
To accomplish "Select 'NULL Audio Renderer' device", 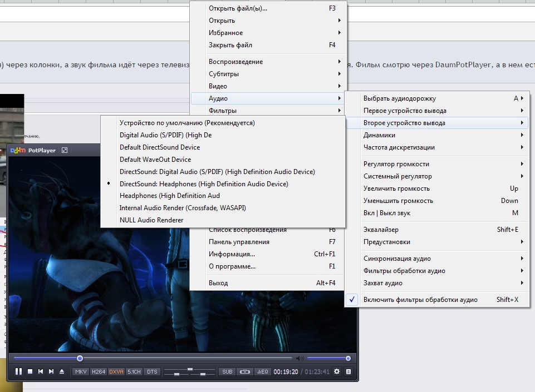I will coord(151,220).
